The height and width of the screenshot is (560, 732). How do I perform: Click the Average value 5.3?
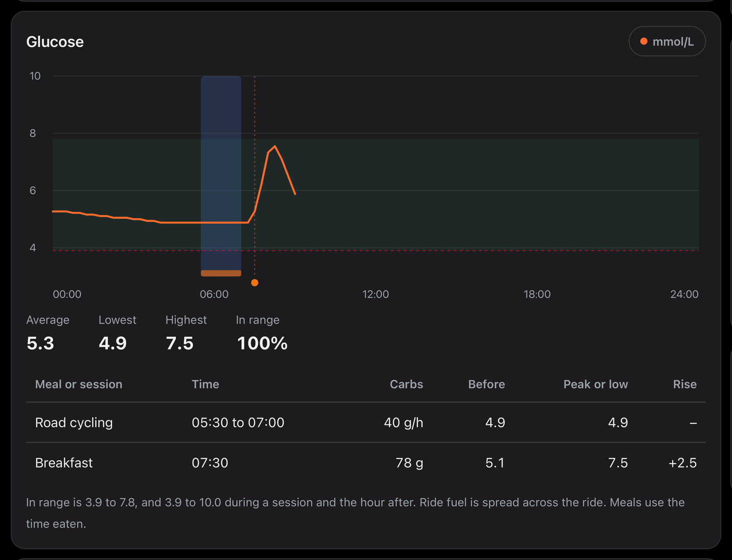[x=40, y=344]
